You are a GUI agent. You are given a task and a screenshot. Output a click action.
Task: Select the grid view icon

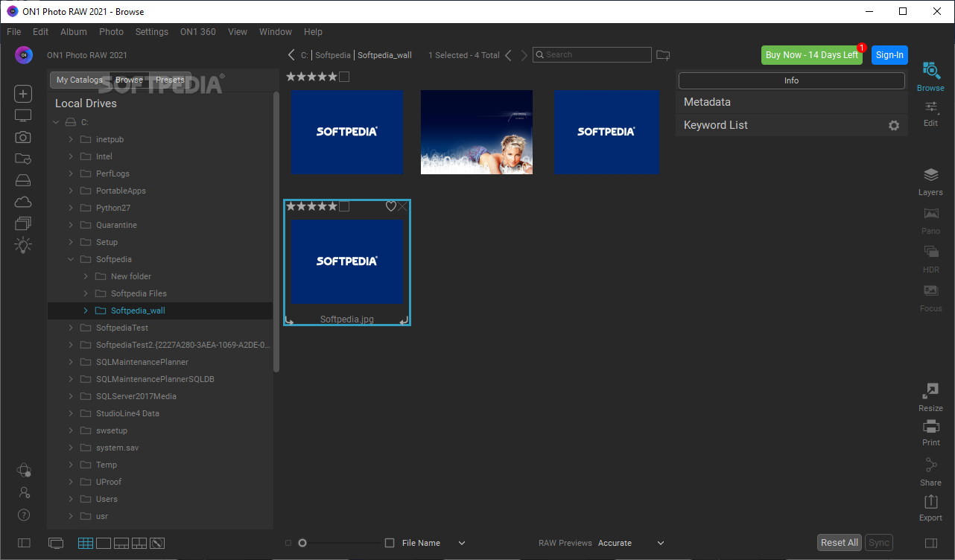pos(86,543)
